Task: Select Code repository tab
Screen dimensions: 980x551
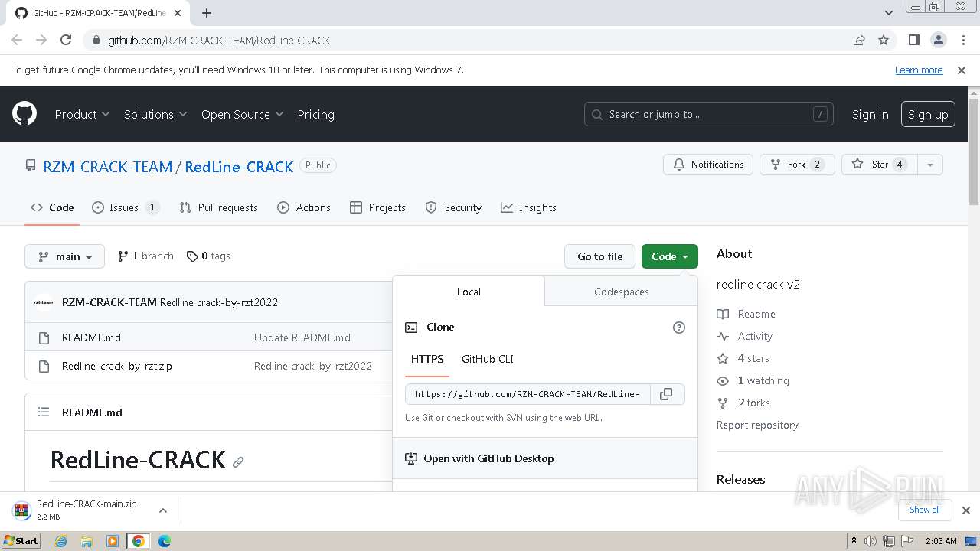Action: coord(52,207)
